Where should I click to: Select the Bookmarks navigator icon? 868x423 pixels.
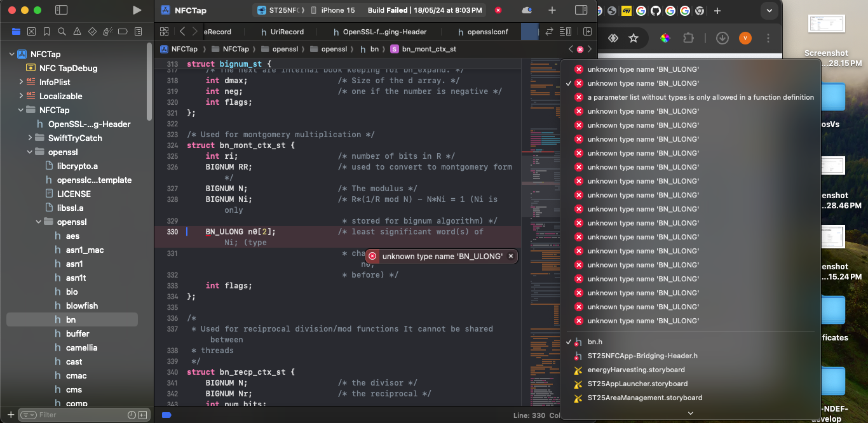click(46, 30)
